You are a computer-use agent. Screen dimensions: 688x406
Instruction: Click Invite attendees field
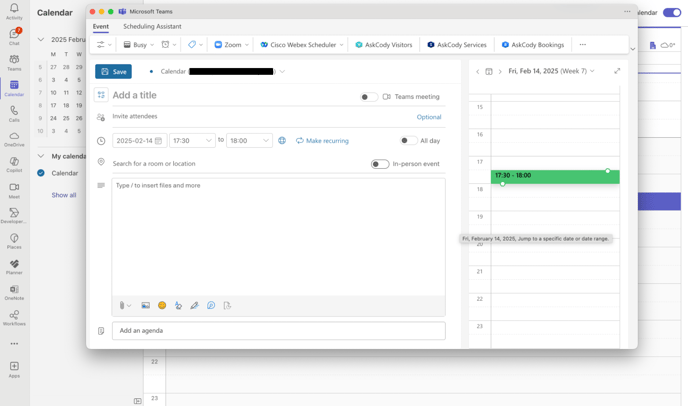pos(262,116)
